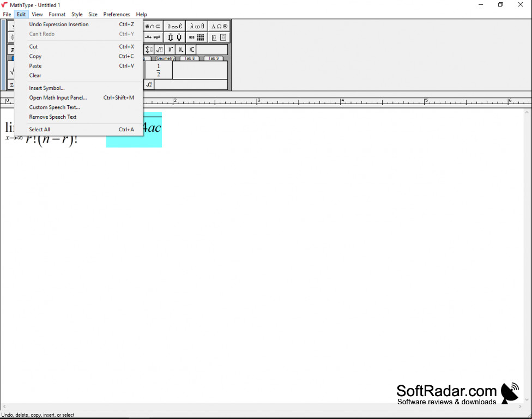This screenshot has width=532, height=419.
Task: Click the MathType app icon in title bar
Action: (4, 5)
